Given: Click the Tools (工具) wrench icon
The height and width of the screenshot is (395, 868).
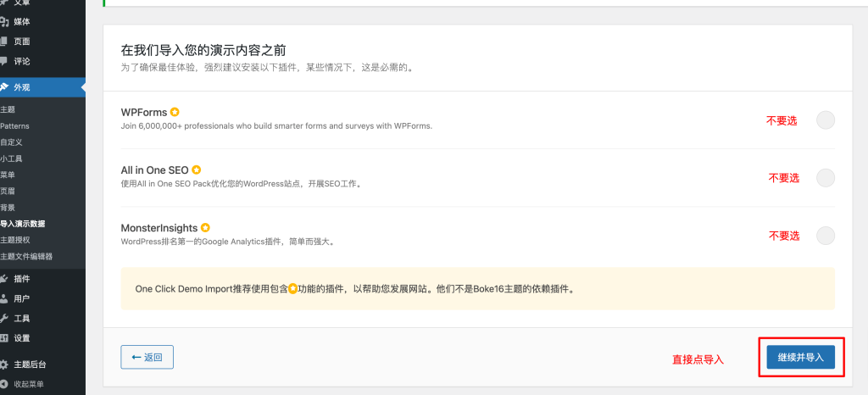Looking at the screenshot, I should click(x=4, y=319).
